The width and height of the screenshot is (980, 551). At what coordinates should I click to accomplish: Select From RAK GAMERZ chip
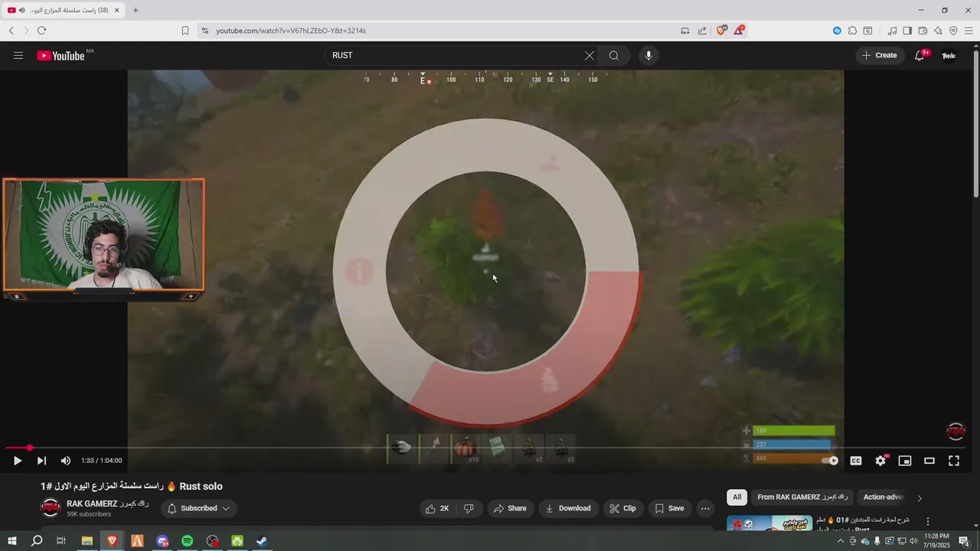802,497
